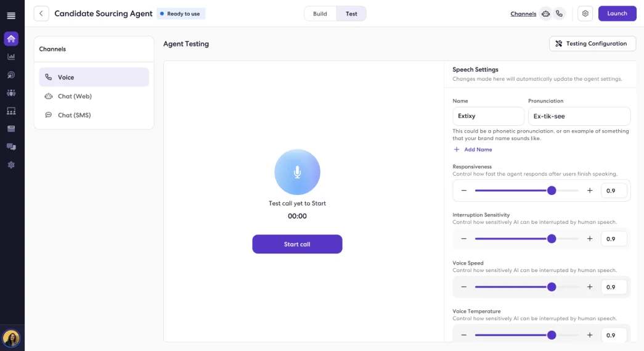Click the phone channel icon in header
Image resolution: width=644 pixels, height=351 pixels.
click(559, 14)
